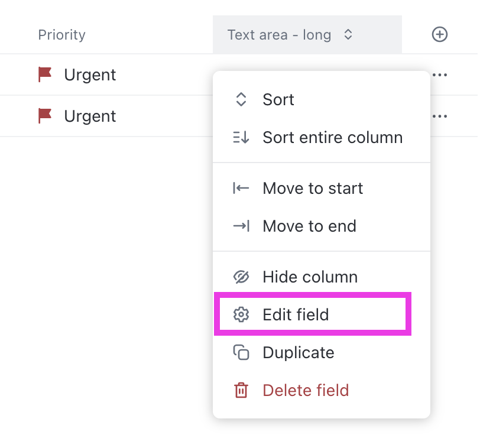Screen dimensions: 480x448
Task: Open the Text area - long column header
Action: 307,35
